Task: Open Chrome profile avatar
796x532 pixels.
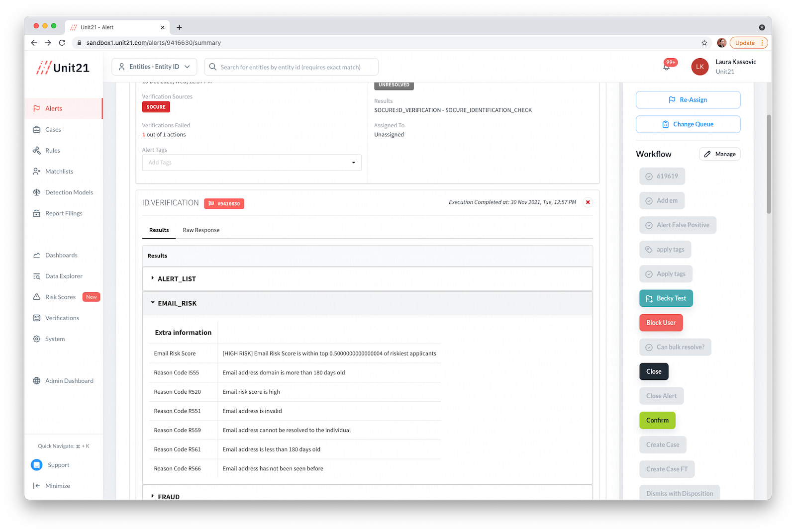Action: pyautogui.click(x=722, y=43)
